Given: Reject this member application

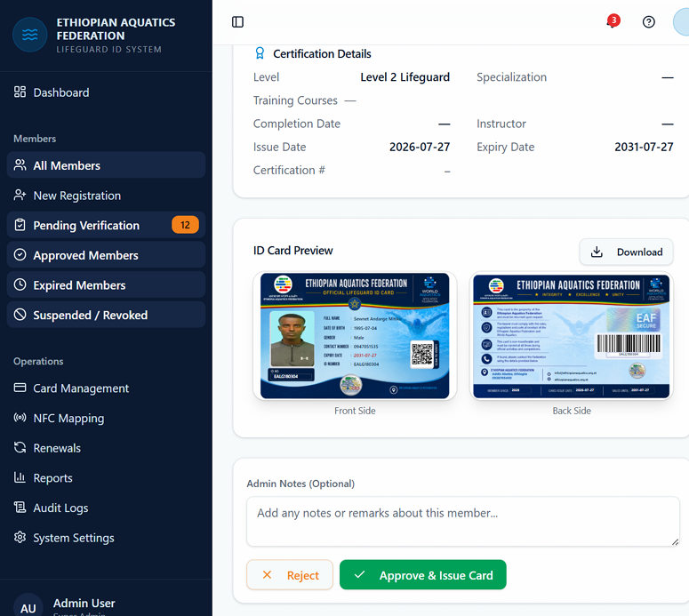Looking at the screenshot, I should click(290, 575).
